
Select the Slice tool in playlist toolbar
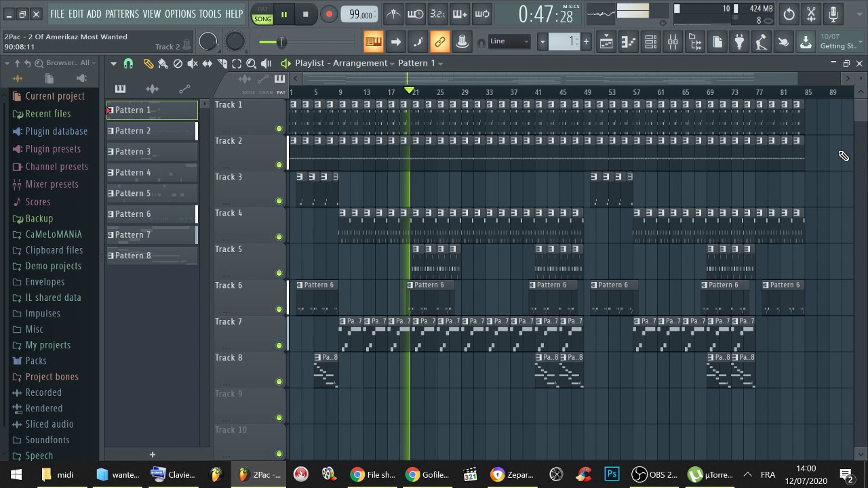pos(222,64)
